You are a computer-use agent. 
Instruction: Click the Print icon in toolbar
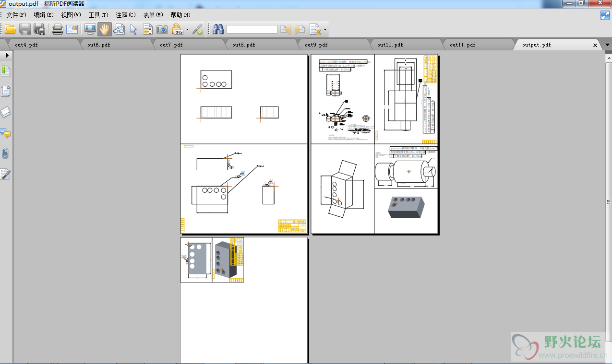(x=58, y=29)
